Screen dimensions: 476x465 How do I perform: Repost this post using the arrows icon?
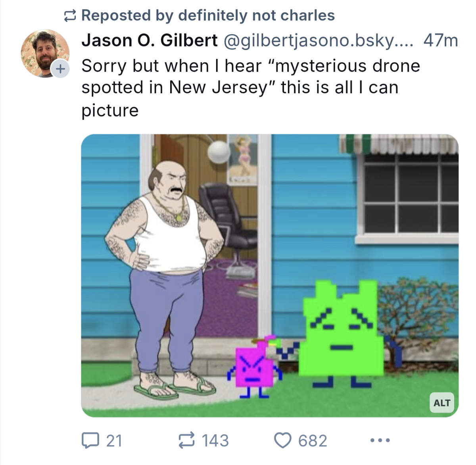point(186,440)
